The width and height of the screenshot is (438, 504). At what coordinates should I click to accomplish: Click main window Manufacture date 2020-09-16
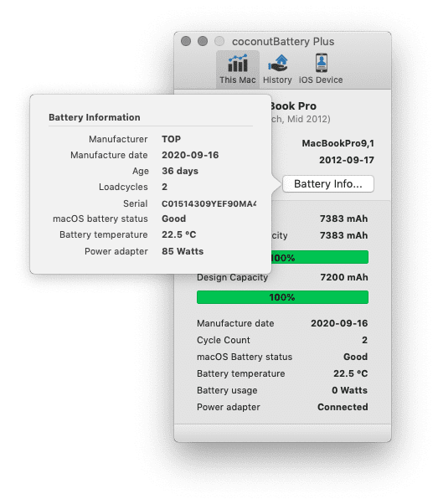pyautogui.click(x=339, y=323)
